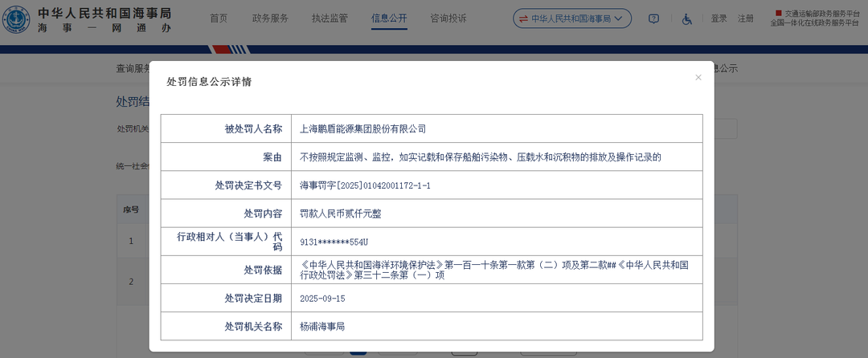Image resolution: width=868 pixels, height=358 pixels.
Task: Click the penalty date 2025-09-15 cell
Action: click(324, 298)
